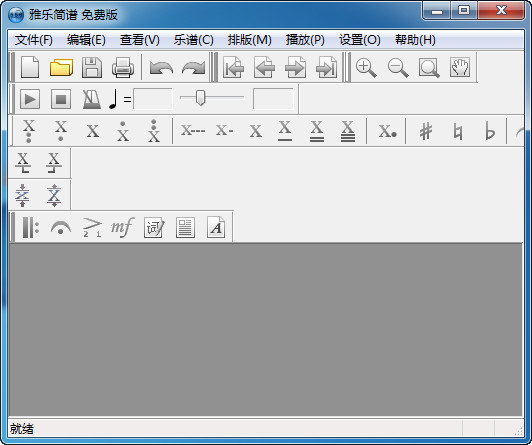This screenshot has height=445, width=532.
Task: Go to the next page
Action: (x=296, y=67)
